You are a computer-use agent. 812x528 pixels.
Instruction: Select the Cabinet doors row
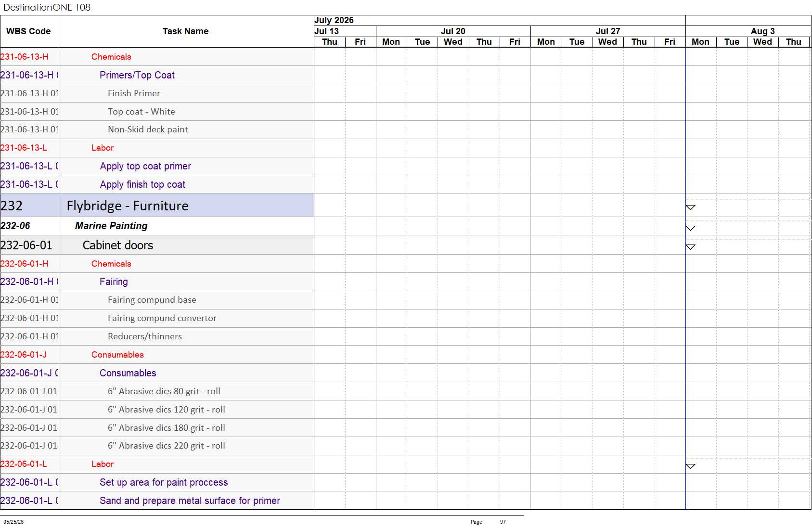(x=157, y=245)
